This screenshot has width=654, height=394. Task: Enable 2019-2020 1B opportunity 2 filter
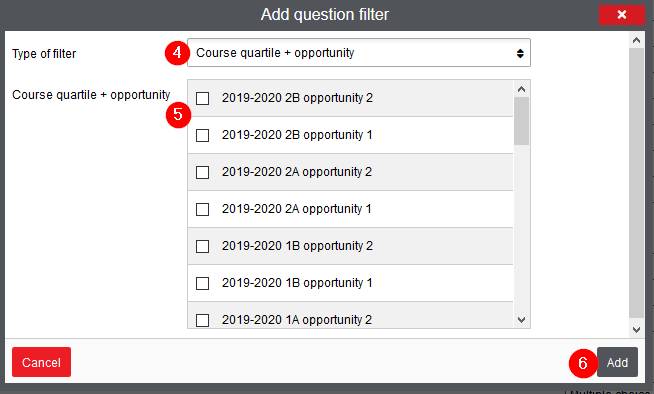(x=203, y=246)
